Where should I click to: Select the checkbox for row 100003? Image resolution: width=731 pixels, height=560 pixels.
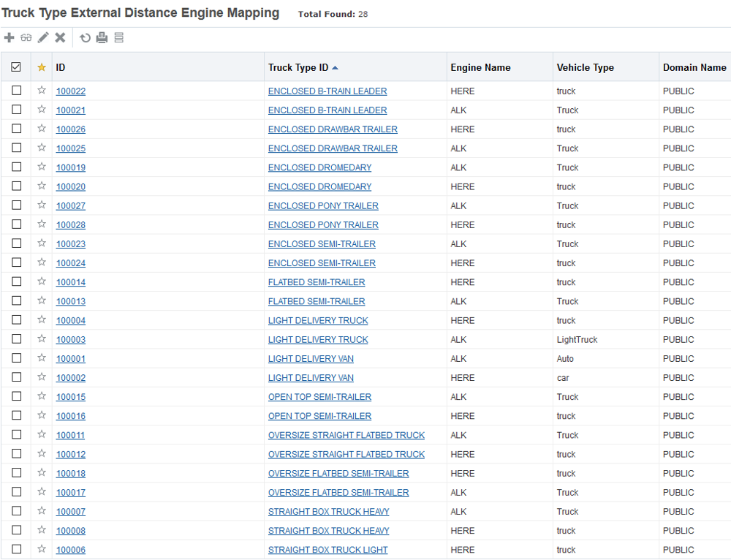tap(16, 339)
